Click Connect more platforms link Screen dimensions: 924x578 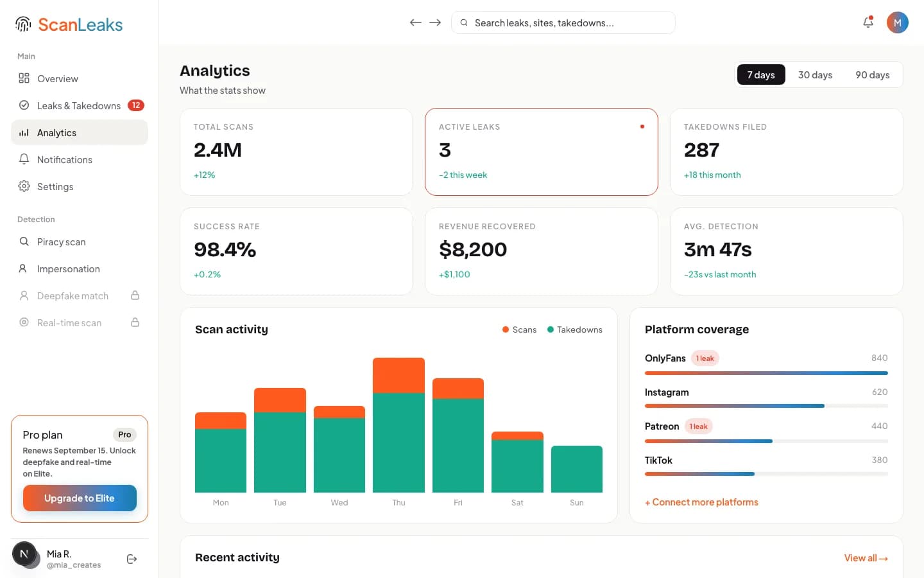[x=701, y=502]
